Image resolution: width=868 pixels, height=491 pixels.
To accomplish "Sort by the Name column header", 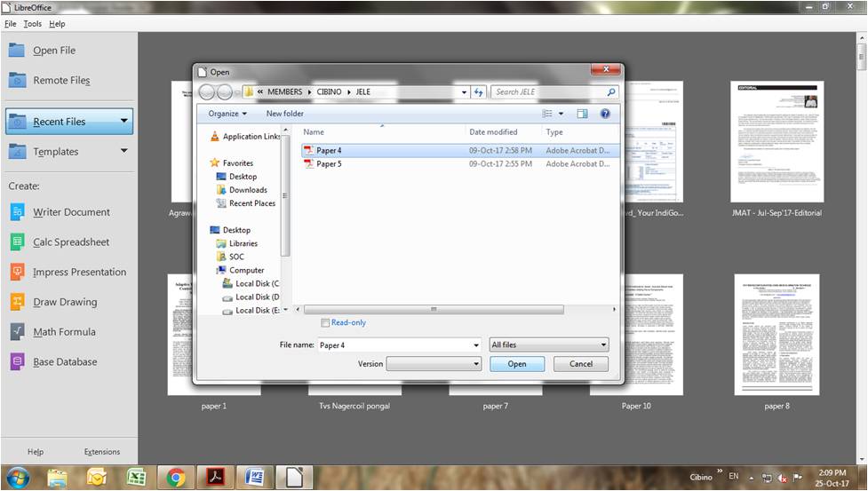I will 382,131.
